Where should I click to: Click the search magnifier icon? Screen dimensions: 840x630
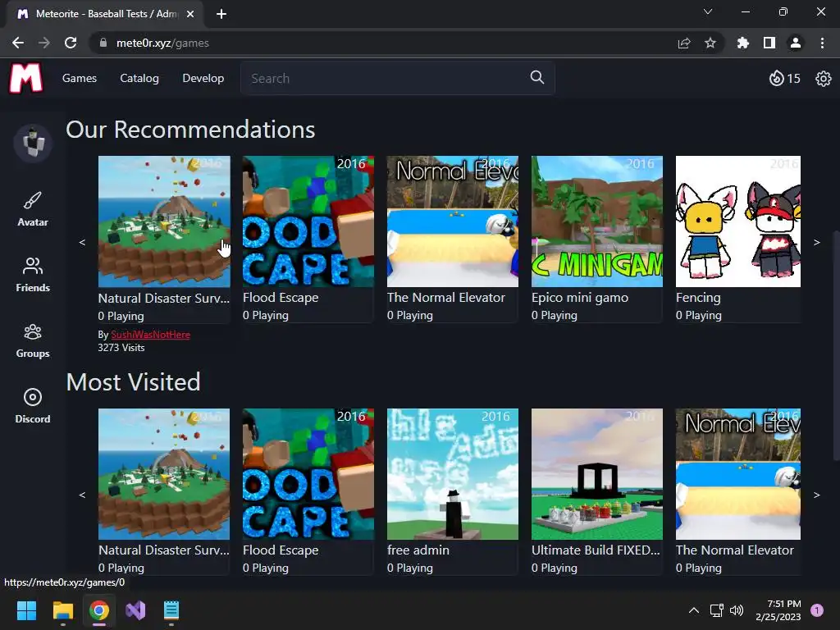[x=536, y=78]
